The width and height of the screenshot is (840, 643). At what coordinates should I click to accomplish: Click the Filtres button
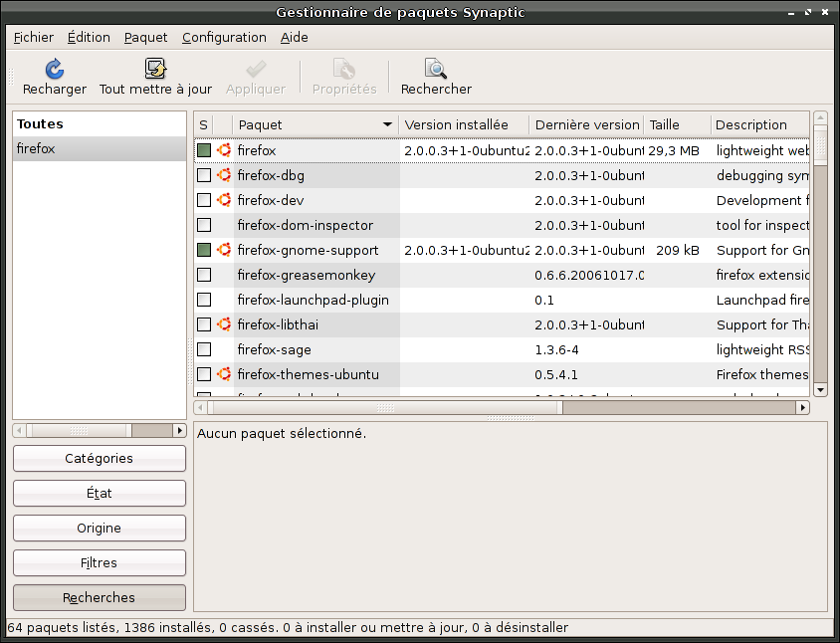pos(99,563)
